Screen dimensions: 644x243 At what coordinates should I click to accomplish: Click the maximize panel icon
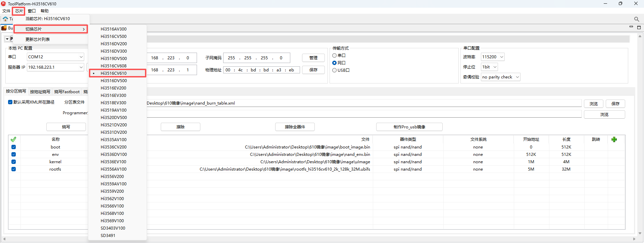click(639, 27)
